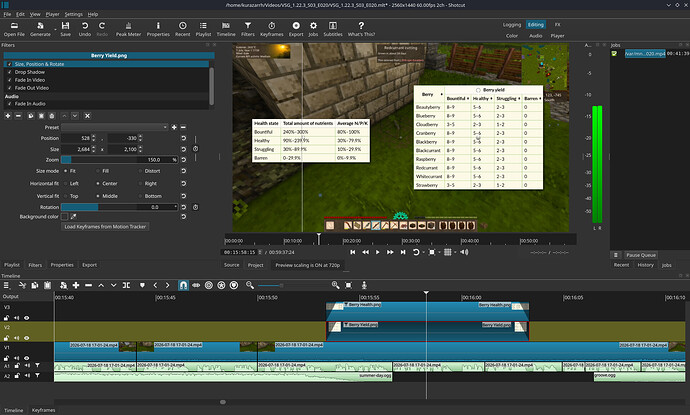Enable scrub while dragging
Screen dimensions: 690x415
coord(196,285)
